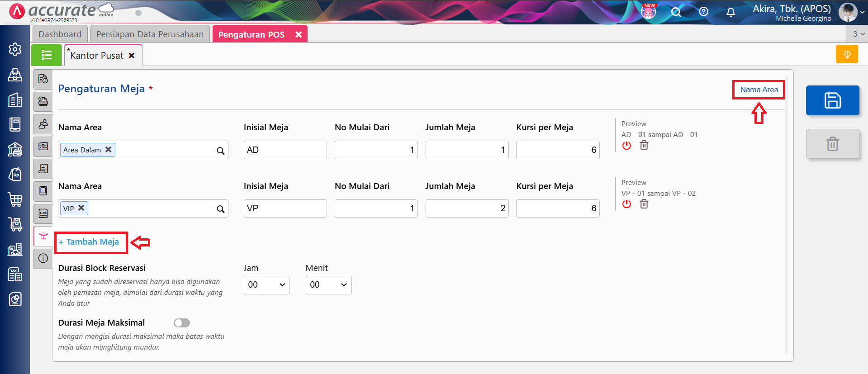The width and height of the screenshot is (868, 374).
Task: Deactivate Area Dalam row using power icon
Action: (x=626, y=145)
